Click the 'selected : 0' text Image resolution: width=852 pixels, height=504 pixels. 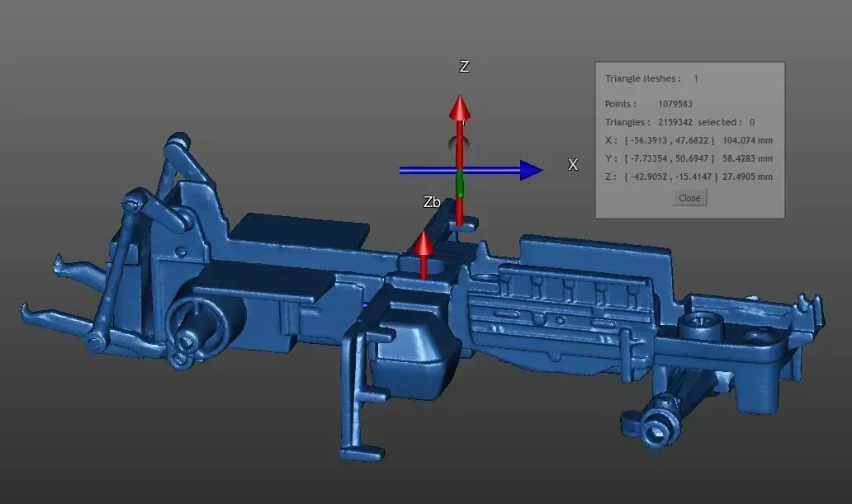pyautogui.click(x=726, y=122)
